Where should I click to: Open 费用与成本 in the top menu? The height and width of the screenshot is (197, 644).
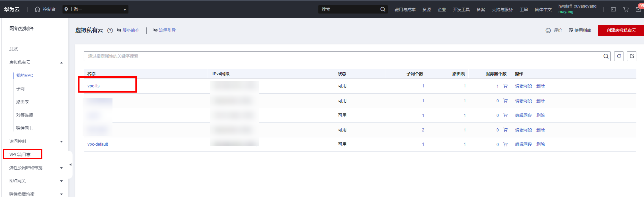405,10
